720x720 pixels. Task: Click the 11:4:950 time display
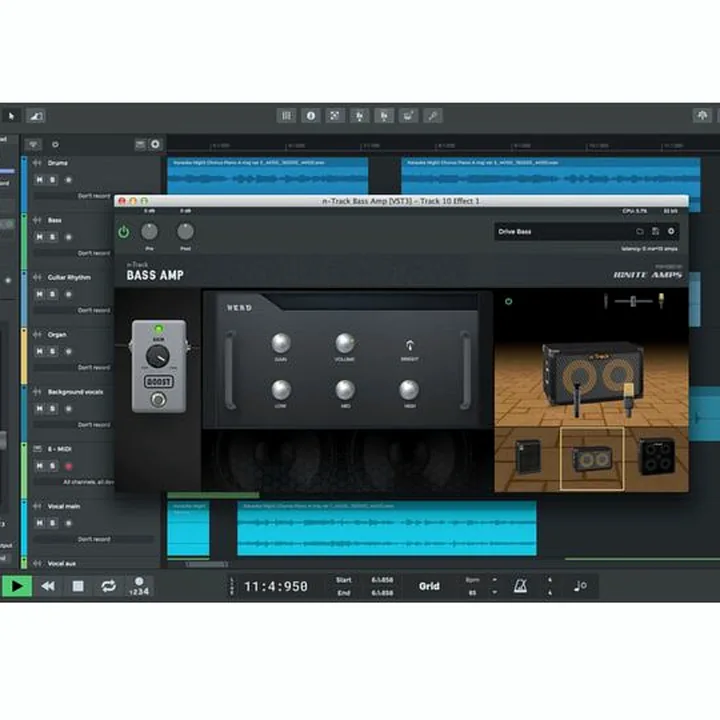[x=276, y=586]
